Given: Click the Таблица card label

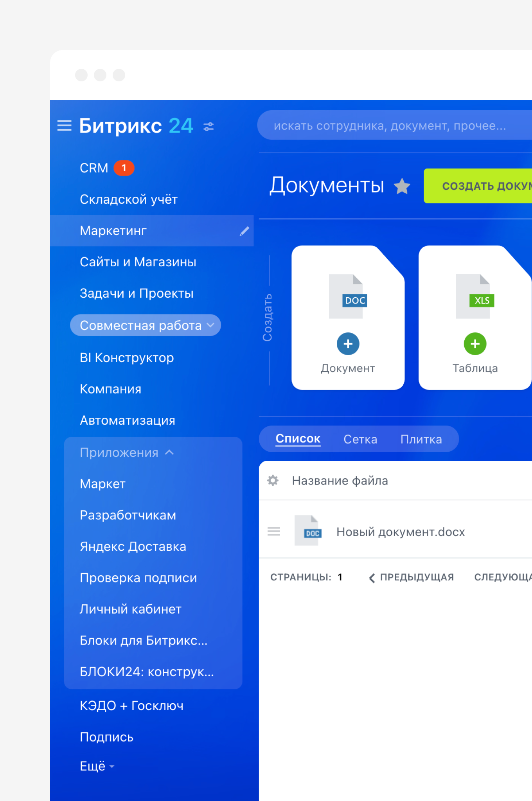Looking at the screenshot, I should 475,368.
